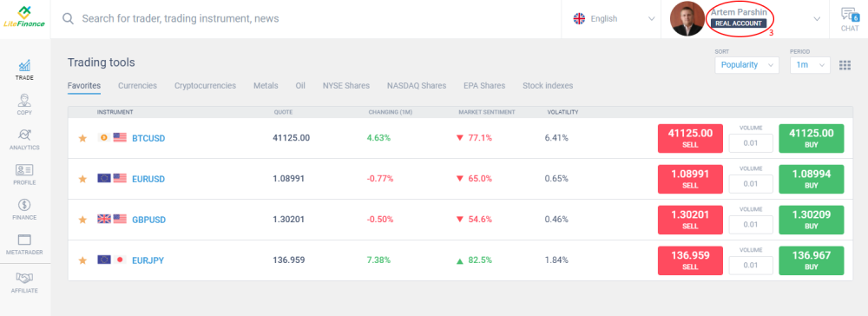Expand the account menu chevron
The height and width of the screenshot is (316, 868).
(817, 19)
